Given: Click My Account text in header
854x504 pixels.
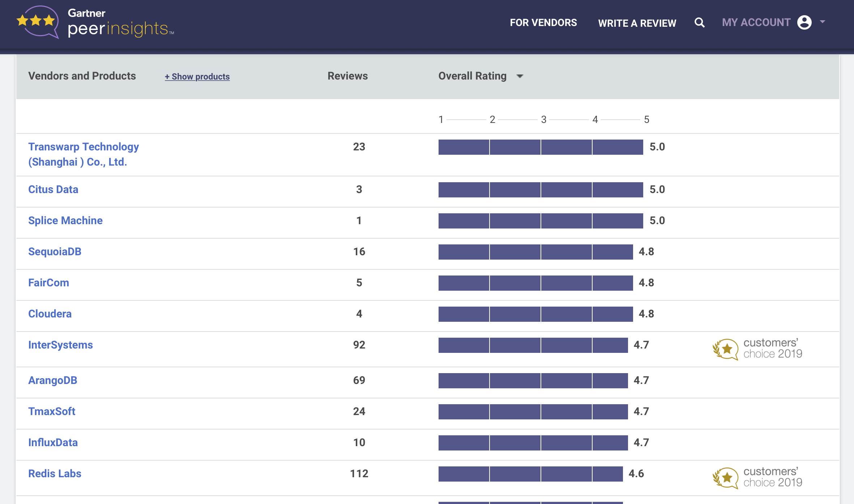Looking at the screenshot, I should pyautogui.click(x=756, y=22).
